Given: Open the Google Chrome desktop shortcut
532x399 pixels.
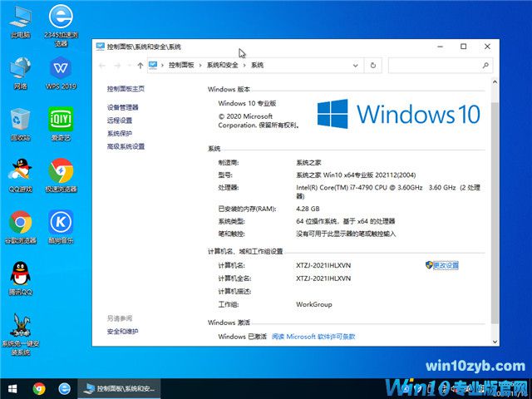Looking at the screenshot, I should 20,227.
